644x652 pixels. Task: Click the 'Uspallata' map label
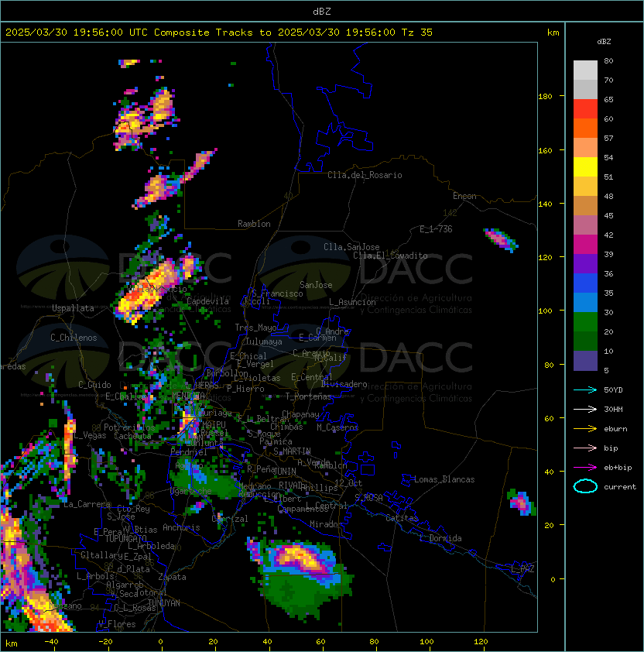coord(73,308)
